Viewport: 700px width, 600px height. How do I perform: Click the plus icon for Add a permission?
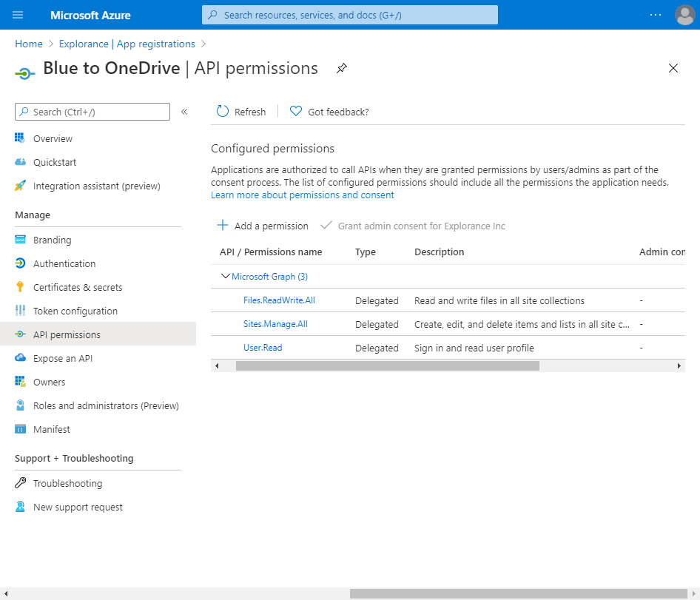[x=222, y=225]
